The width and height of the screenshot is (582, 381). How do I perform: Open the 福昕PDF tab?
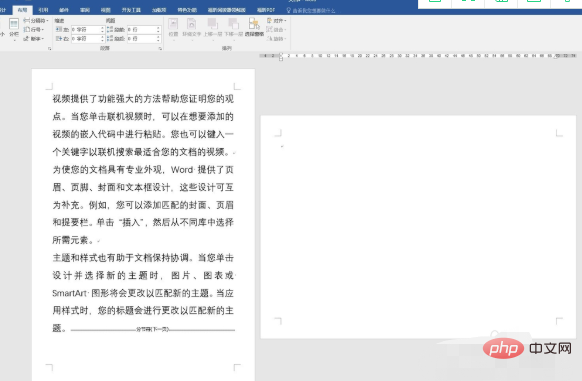click(266, 10)
